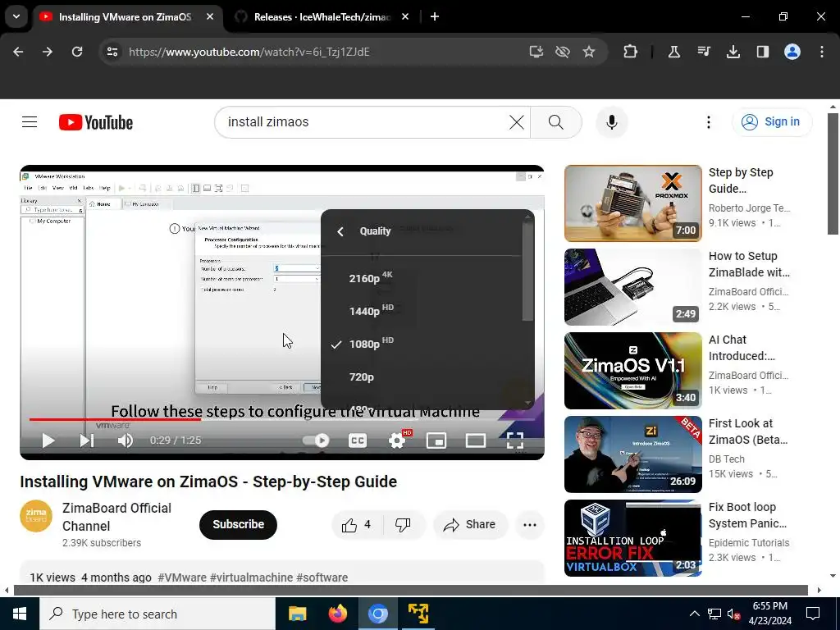Open more actions under video
The width and height of the screenshot is (840, 630).
point(530,524)
